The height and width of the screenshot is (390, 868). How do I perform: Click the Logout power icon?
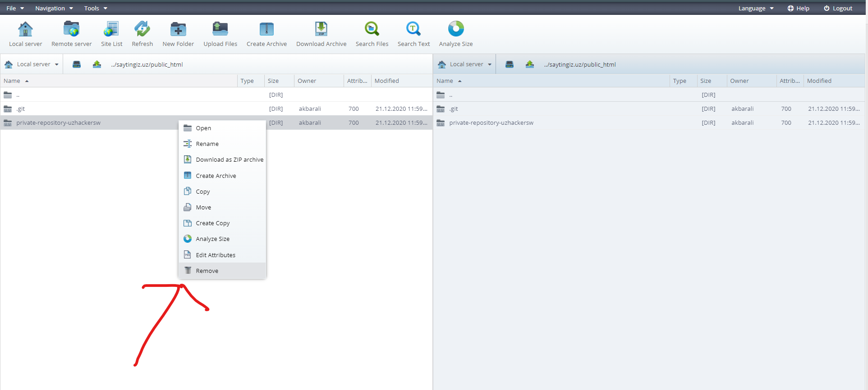(827, 8)
